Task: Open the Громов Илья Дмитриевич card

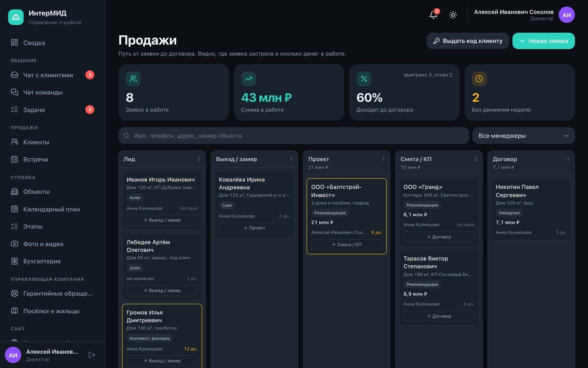Action: pyautogui.click(x=162, y=337)
